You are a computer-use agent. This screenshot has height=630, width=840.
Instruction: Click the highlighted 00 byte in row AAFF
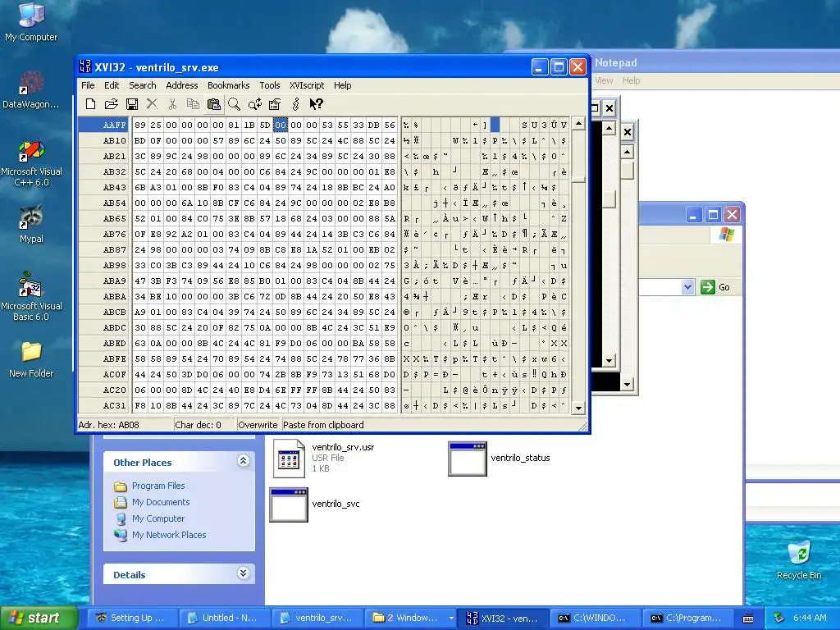(281, 125)
